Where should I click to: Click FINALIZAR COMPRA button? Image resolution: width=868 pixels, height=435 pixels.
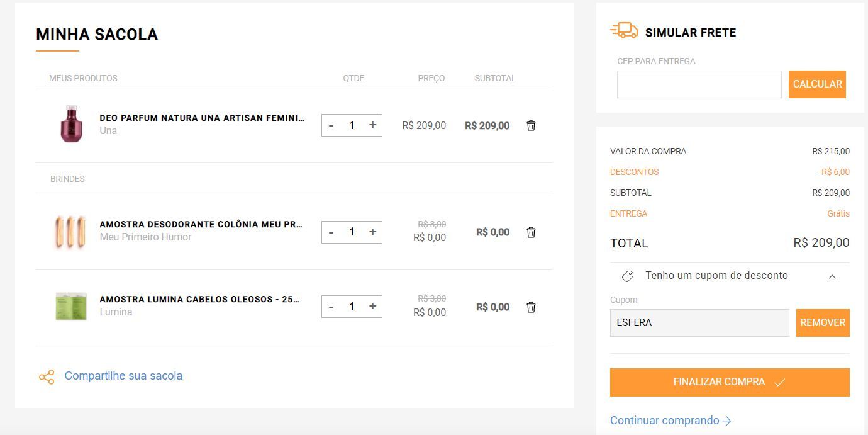click(x=730, y=382)
